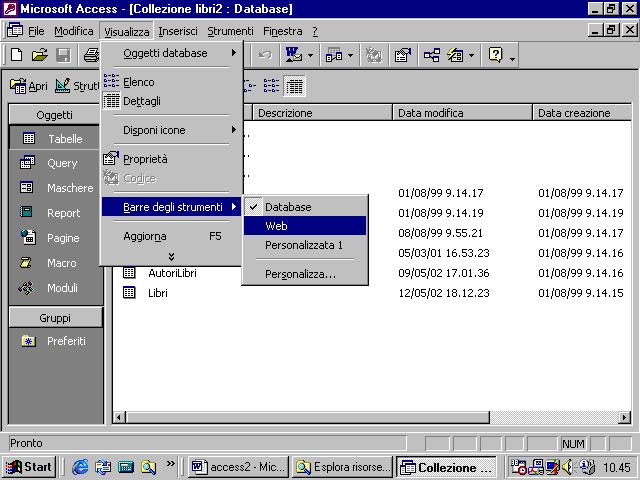Show more taskbar Quick Launch icons
This screenshot has width=640, height=480.
click(x=171, y=463)
